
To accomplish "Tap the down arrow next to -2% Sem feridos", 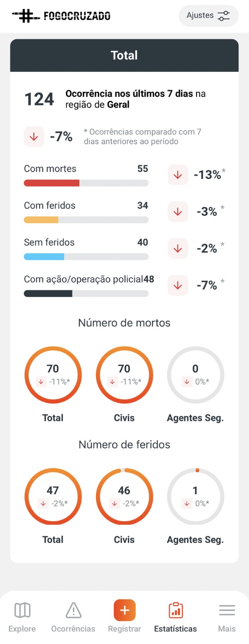I will click(178, 248).
